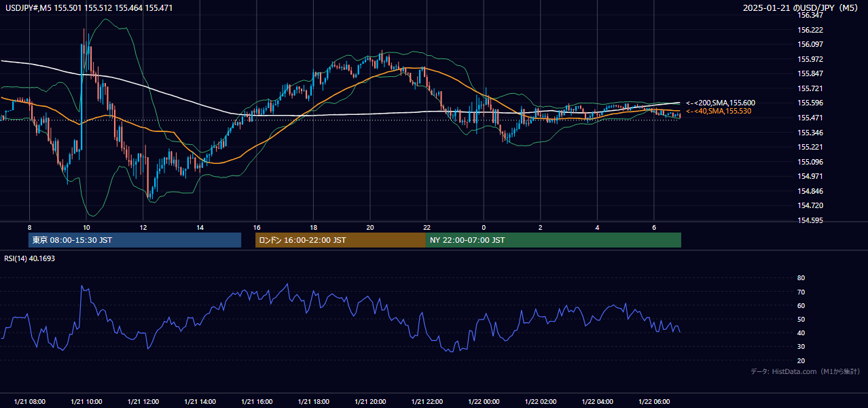Click price axis value 155.847

(x=810, y=73)
